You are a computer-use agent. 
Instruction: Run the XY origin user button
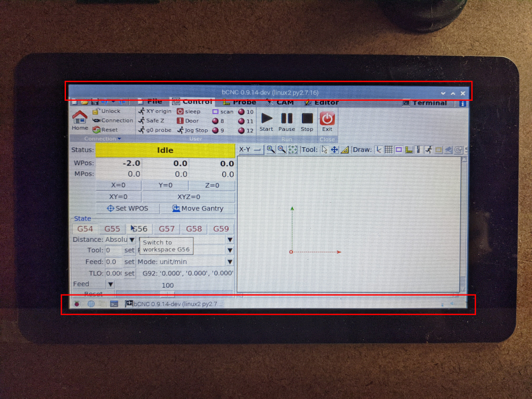tap(155, 111)
